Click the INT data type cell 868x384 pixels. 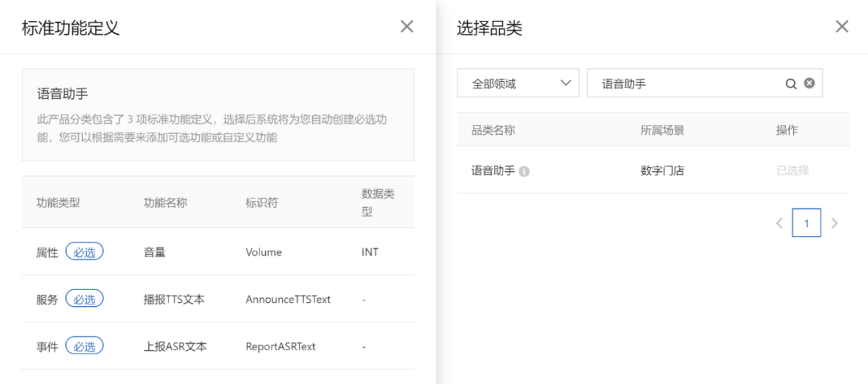(x=370, y=252)
